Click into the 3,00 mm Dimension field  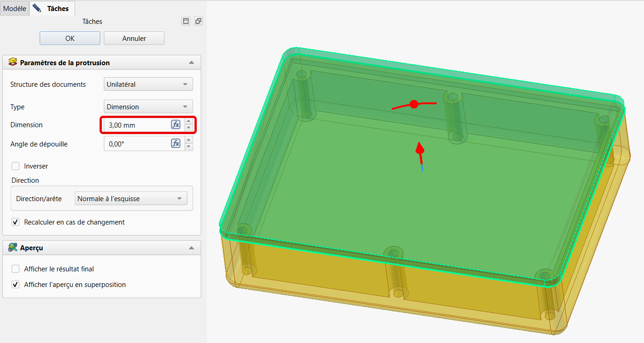pos(138,125)
